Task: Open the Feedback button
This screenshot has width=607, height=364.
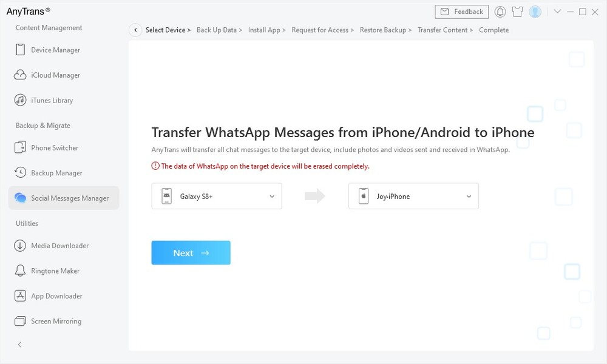Action: point(462,12)
